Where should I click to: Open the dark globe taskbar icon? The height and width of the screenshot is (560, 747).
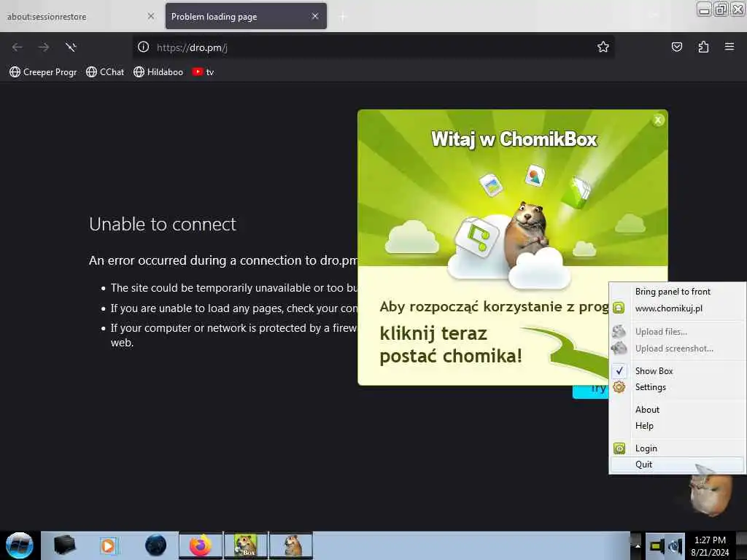coord(155,545)
